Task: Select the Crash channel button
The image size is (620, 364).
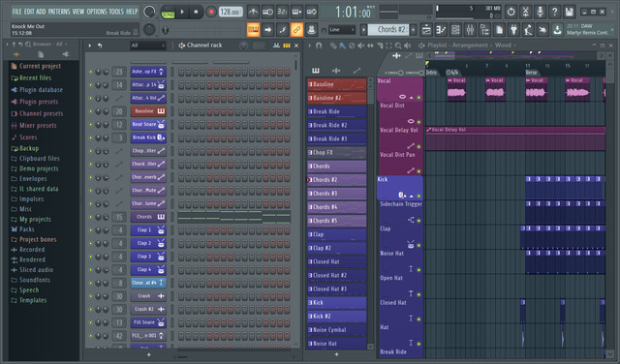Action: point(148,296)
